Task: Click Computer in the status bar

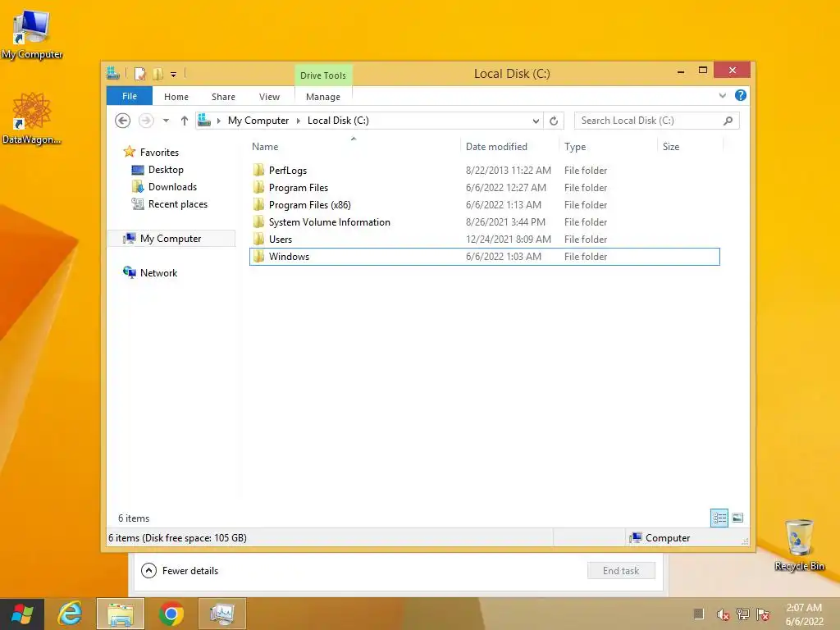Action: [x=660, y=538]
